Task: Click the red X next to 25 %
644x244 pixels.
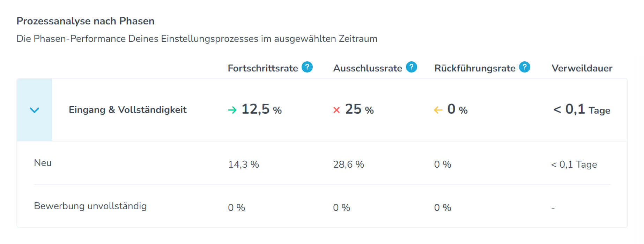Action: coord(336,110)
